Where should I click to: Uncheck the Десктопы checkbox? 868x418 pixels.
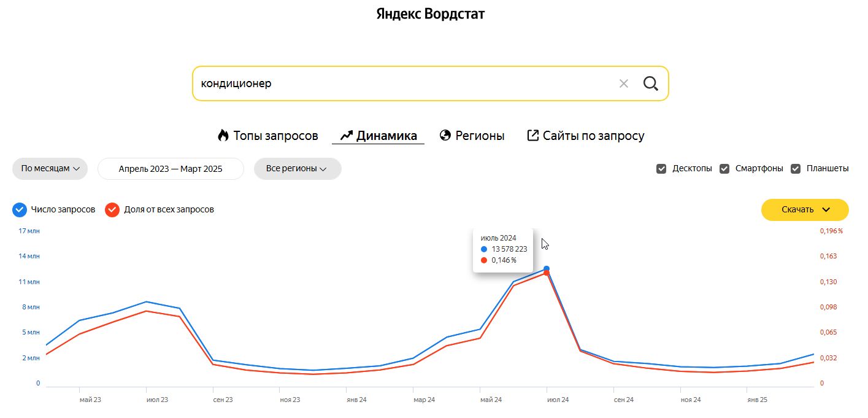(661, 169)
